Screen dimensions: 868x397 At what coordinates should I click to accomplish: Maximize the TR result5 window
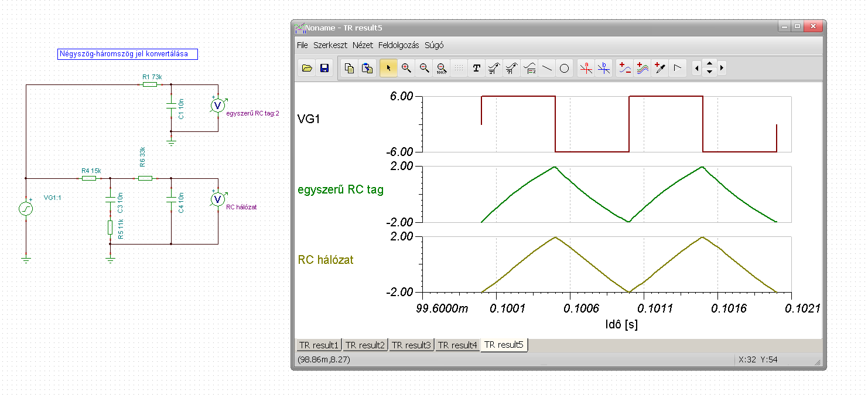(x=797, y=26)
